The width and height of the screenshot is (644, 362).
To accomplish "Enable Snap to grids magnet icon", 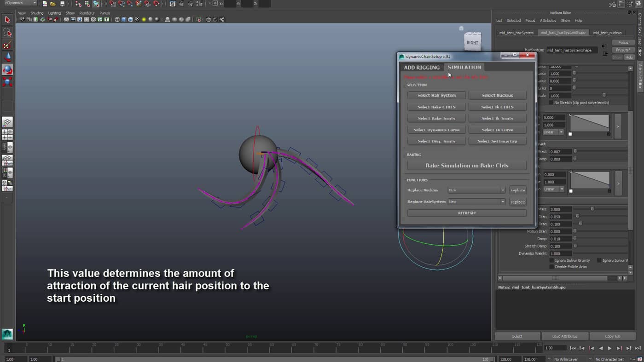I will tap(113, 4).
